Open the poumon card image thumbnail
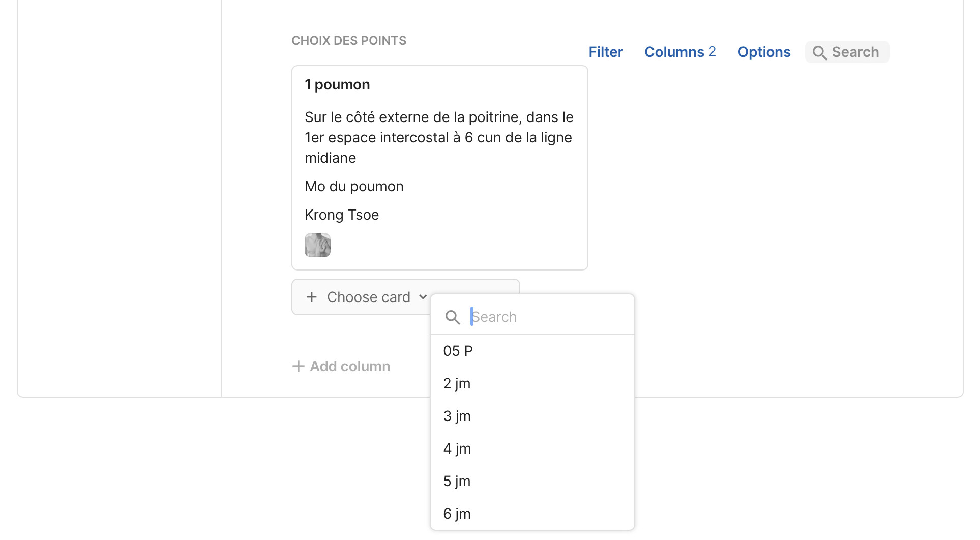Viewport: 980px width, 540px height. 317,245
